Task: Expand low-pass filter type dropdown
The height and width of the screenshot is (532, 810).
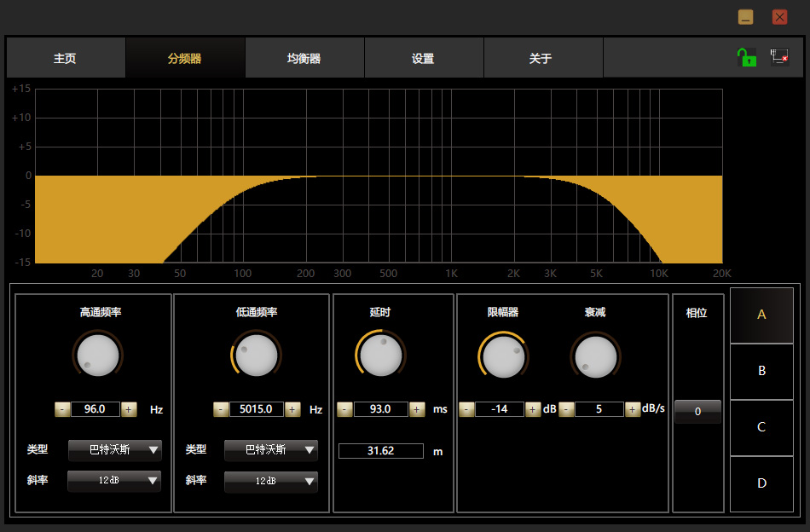Action: tap(270, 449)
